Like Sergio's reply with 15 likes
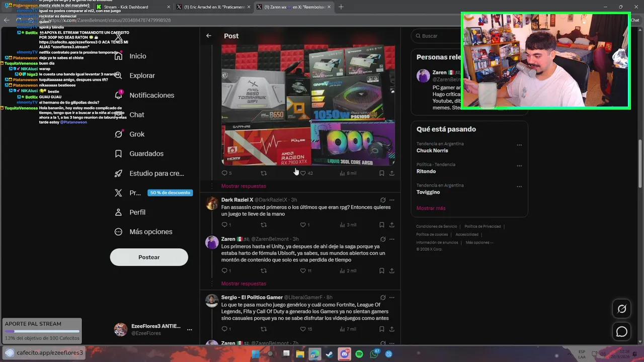This screenshot has width=644, height=362. click(x=306, y=329)
